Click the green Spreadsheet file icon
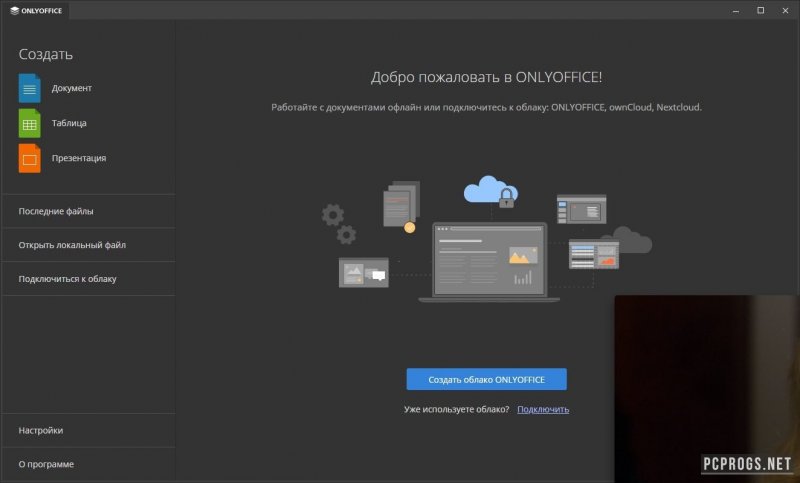The height and width of the screenshot is (483, 800). (30, 123)
